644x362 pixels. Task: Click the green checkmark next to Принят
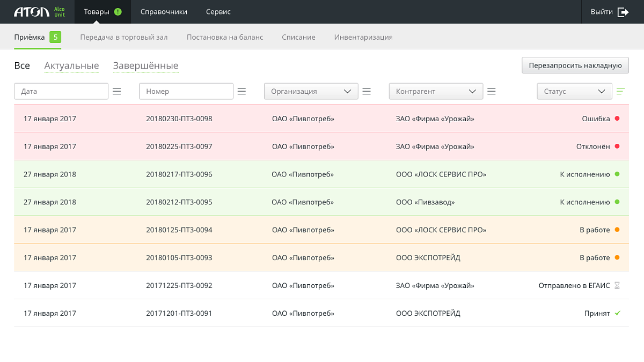pyautogui.click(x=617, y=313)
